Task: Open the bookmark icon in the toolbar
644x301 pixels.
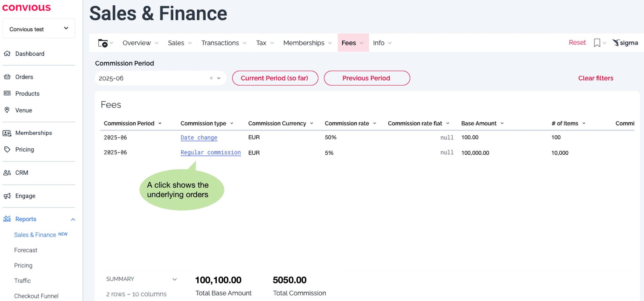Action: pyautogui.click(x=597, y=43)
